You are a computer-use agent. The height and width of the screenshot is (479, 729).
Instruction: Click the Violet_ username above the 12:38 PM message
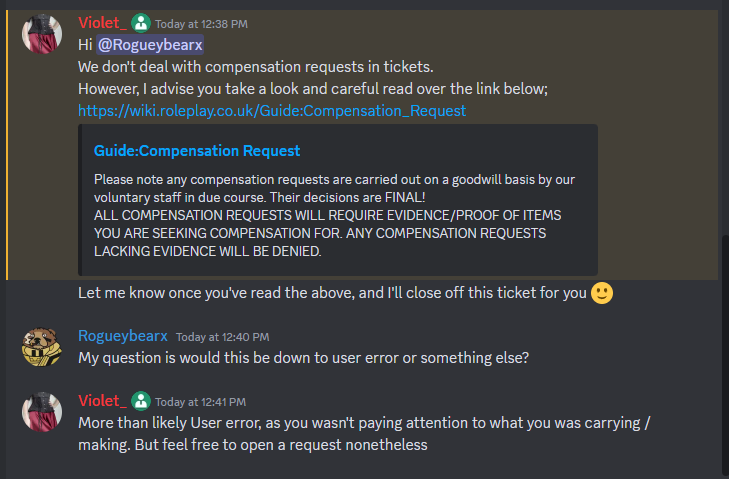102,23
